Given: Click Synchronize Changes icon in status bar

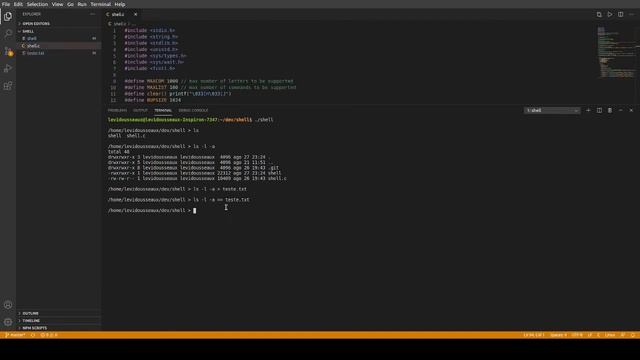Looking at the screenshot, I should coord(33,335).
